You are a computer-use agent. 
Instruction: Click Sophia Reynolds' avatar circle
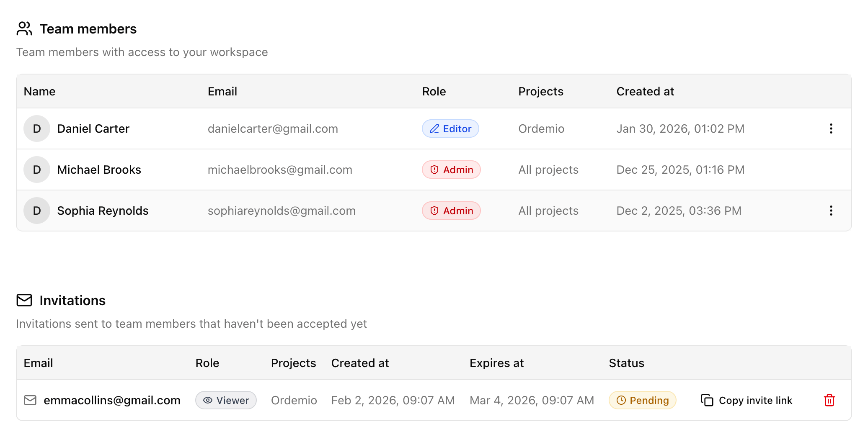37,211
